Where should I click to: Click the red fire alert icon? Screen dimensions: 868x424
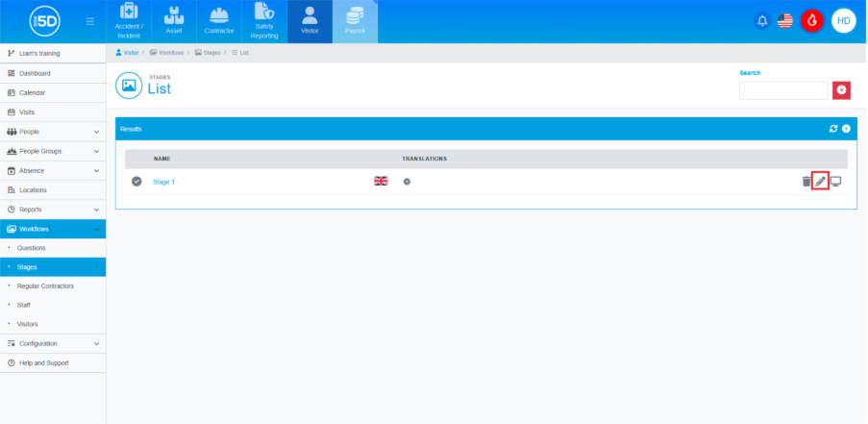click(x=812, y=21)
